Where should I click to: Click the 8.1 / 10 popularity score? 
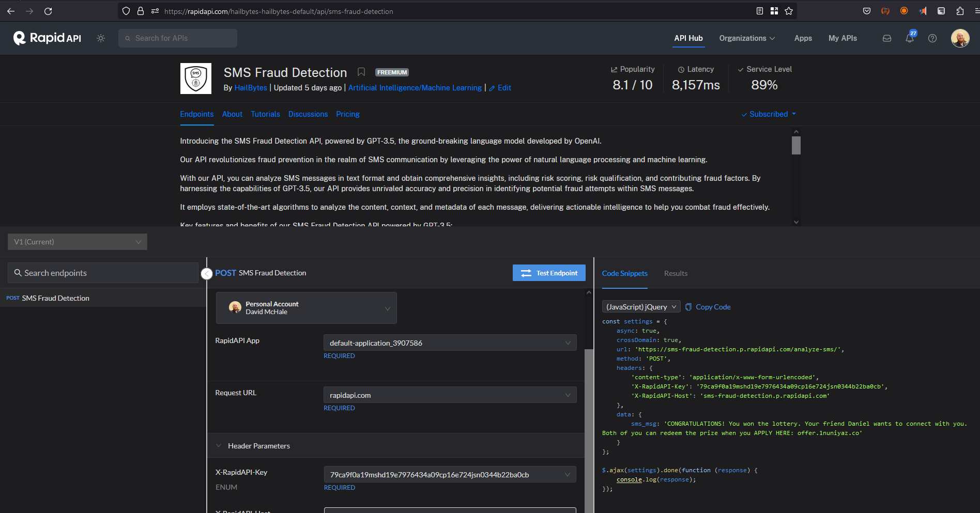[632, 85]
